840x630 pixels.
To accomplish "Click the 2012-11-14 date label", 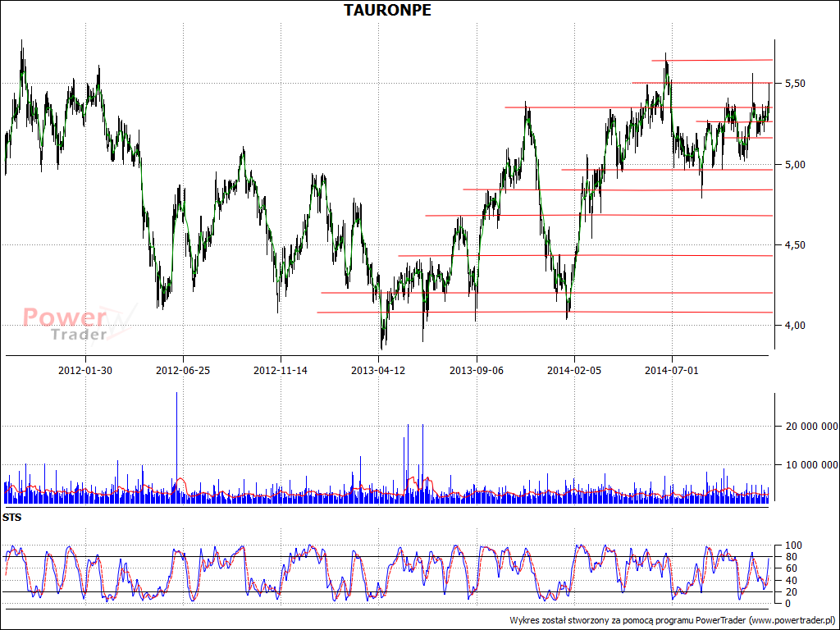I will (x=281, y=370).
